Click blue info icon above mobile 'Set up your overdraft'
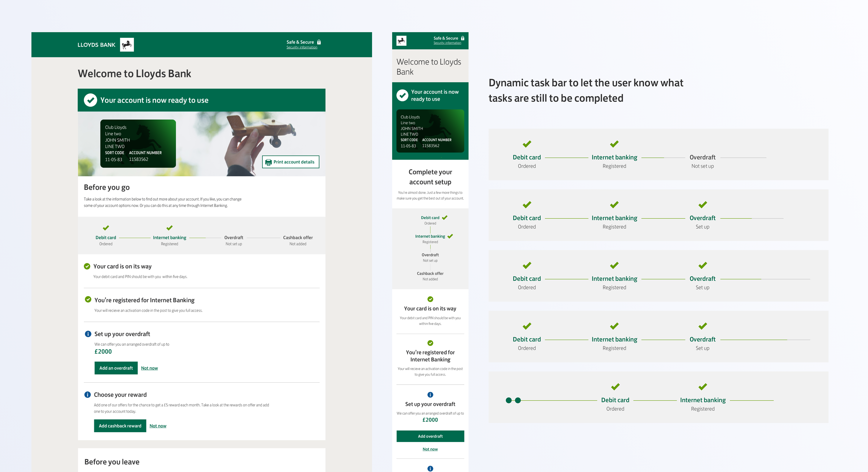 430,394
